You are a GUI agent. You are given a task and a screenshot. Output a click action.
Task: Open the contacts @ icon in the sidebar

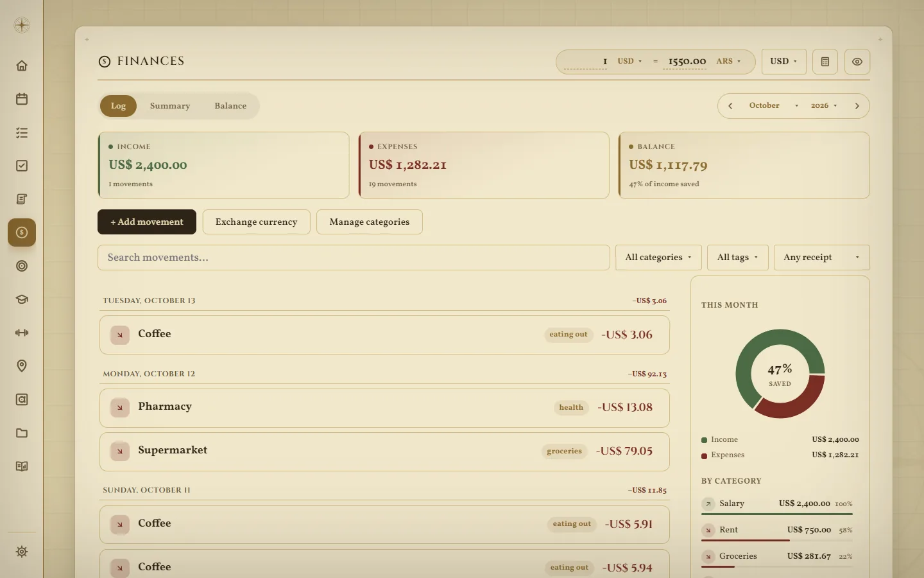pos(22,399)
